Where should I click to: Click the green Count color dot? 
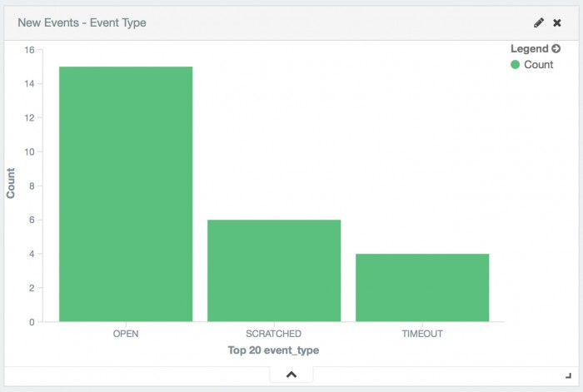(516, 64)
